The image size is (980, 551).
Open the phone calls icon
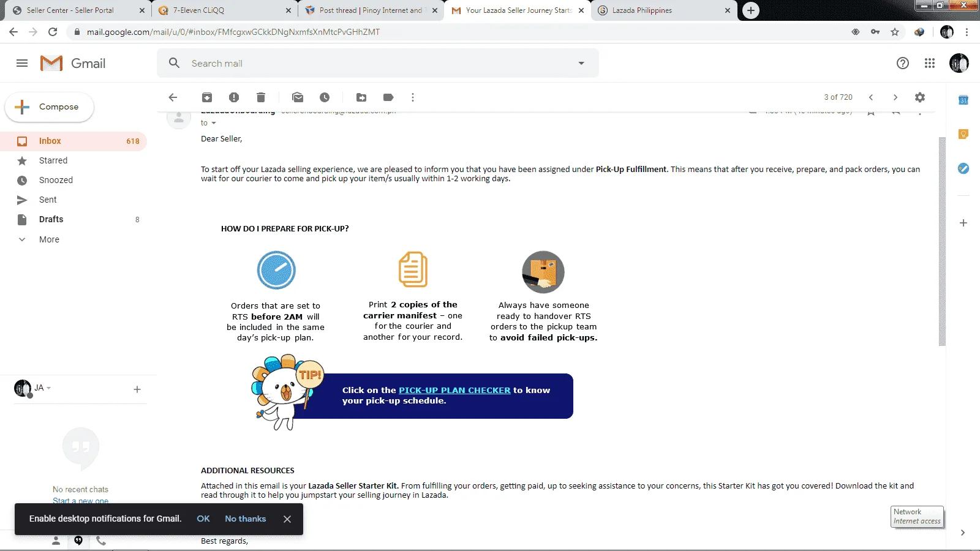pos(101,541)
